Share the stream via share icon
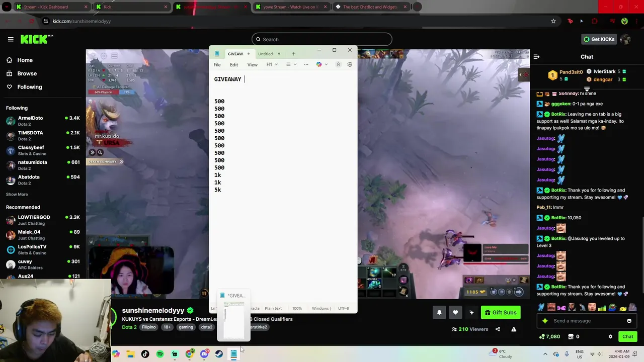Image resolution: width=644 pixels, height=362 pixels. tap(498, 329)
